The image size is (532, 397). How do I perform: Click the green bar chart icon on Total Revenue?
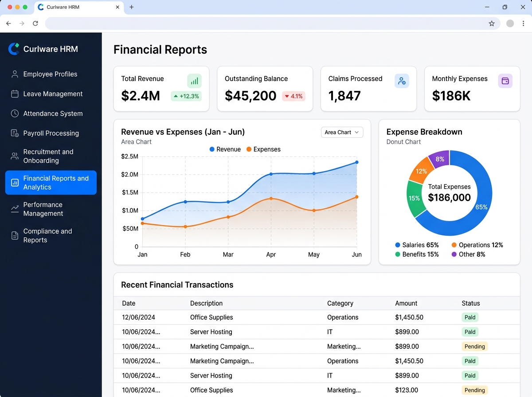[194, 81]
